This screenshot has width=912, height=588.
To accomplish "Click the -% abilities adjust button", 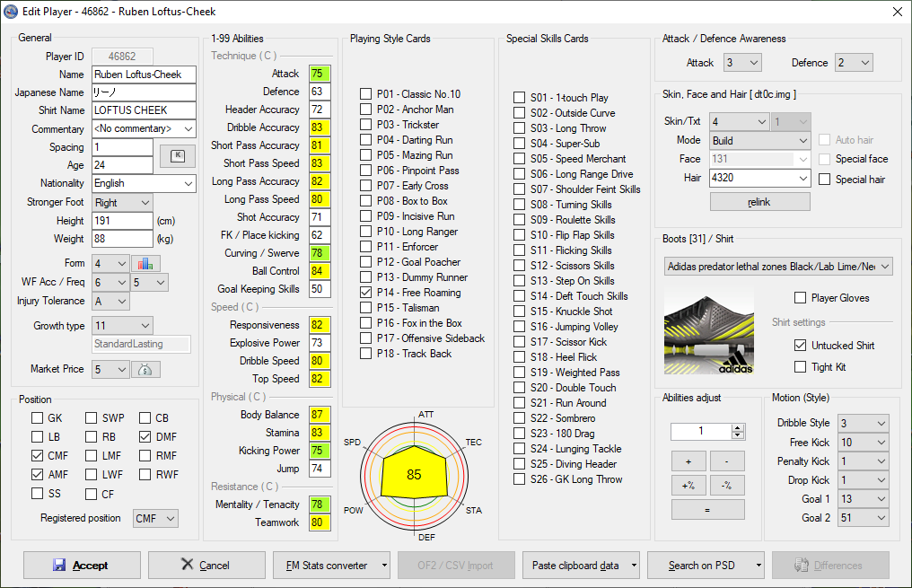I will click(x=727, y=485).
